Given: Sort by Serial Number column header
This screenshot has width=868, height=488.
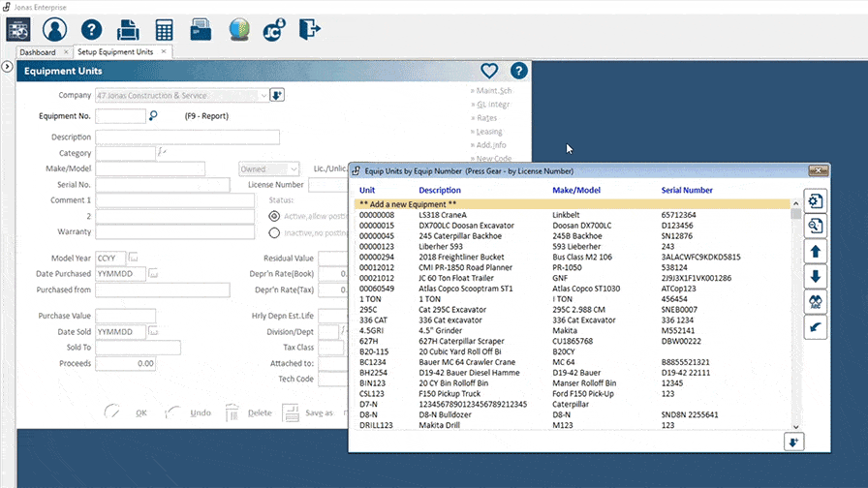Looking at the screenshot, I should (687, 190).
